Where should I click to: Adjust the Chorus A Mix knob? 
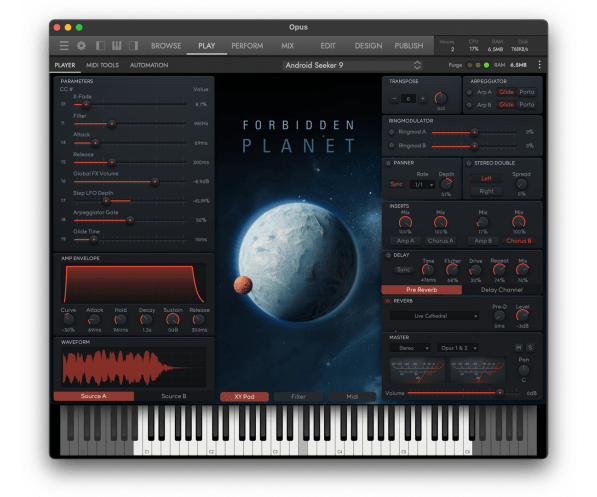pos(441,222)
